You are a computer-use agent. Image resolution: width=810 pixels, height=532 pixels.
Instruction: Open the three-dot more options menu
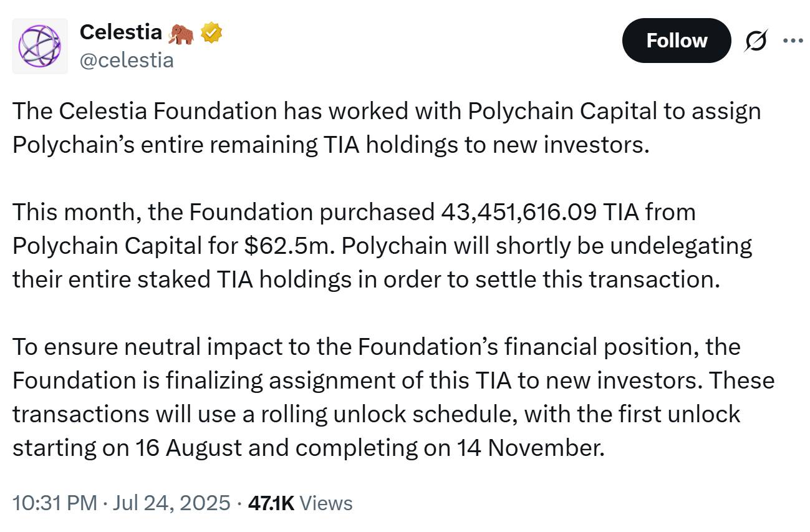point(793,41)
